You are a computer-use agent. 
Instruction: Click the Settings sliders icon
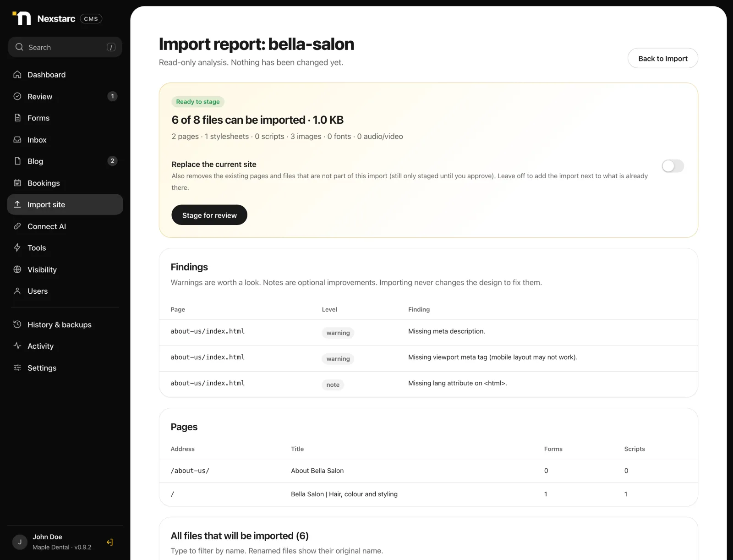[17, 368]
